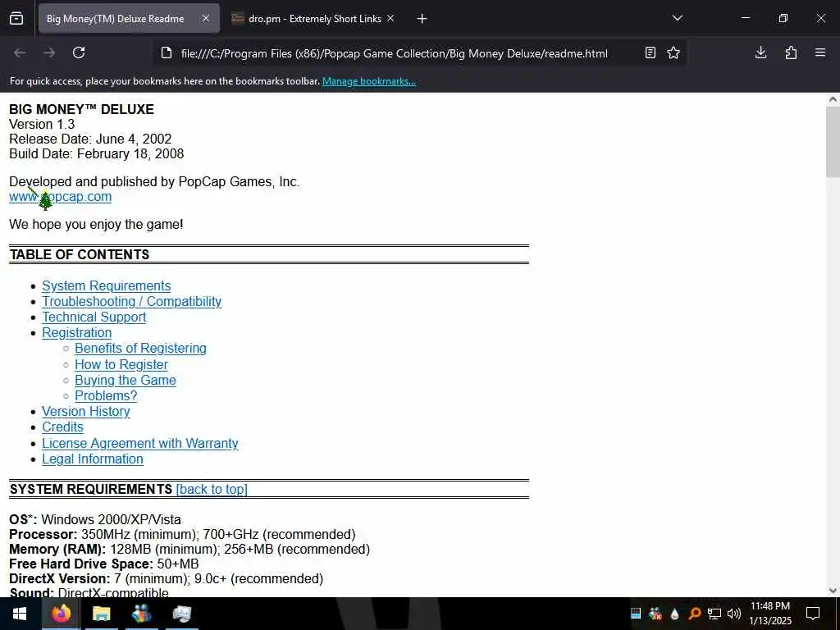Go to the Registration section
This screenshot has height=630, width=840.
[76, 333]
